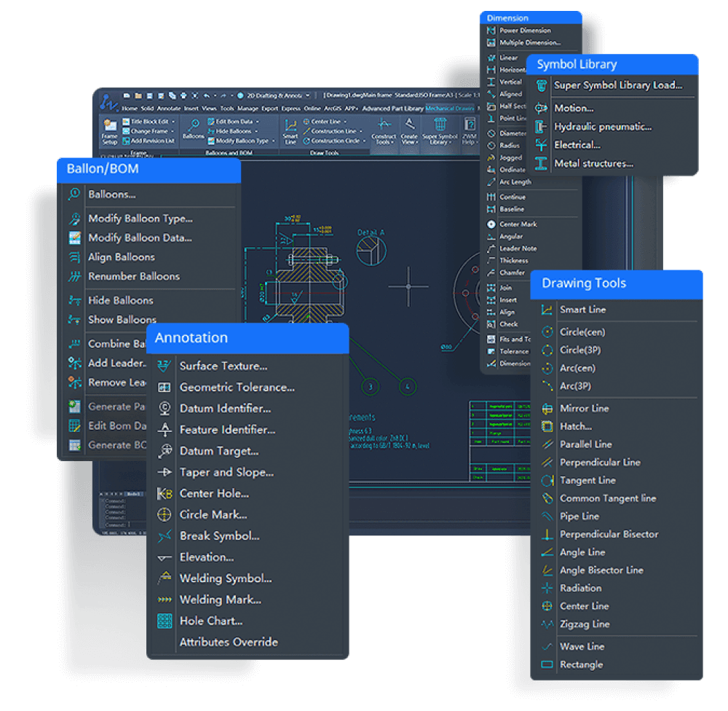Open the 2D Drafting workspace dropdown
The image size is (728, 711).
[x=308, y=95]
